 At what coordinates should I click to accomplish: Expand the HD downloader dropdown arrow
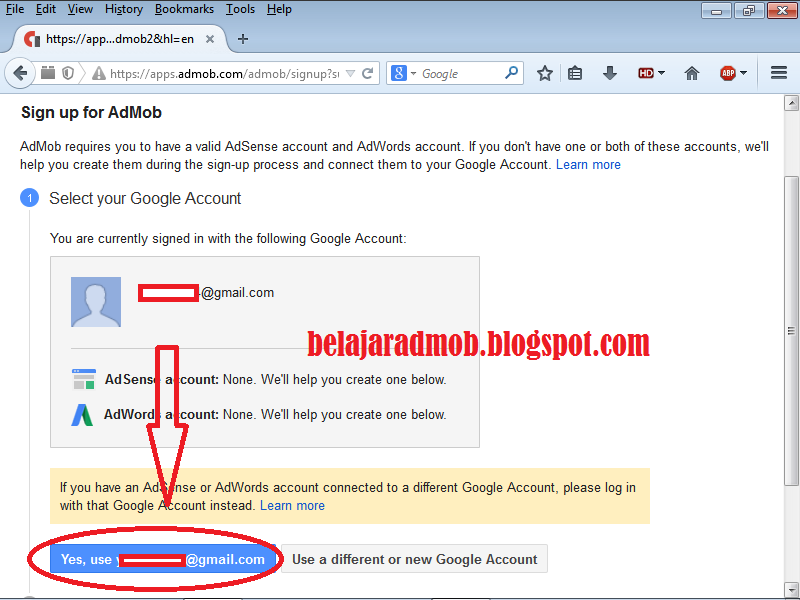pos(661,73)
